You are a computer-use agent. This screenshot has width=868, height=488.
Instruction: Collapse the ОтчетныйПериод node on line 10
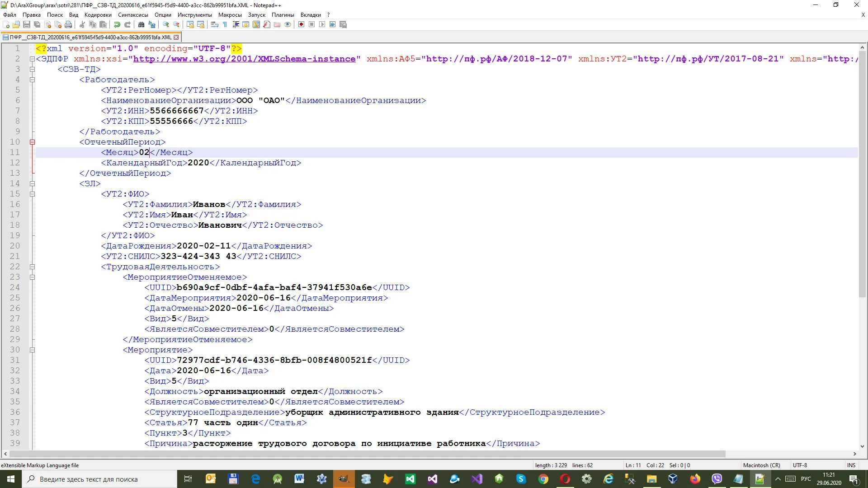[x=32, y=142]
